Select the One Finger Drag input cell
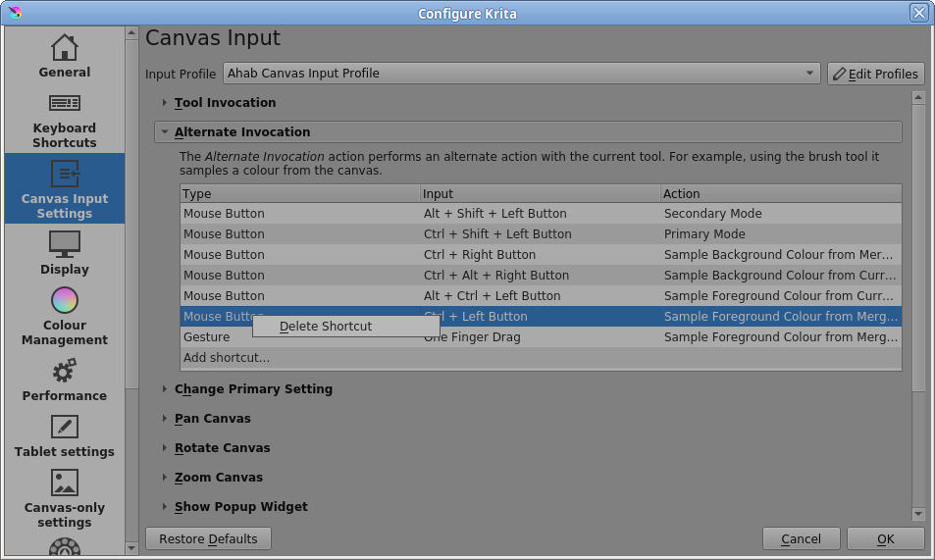 pyautogui.click(x=541, y=337)
